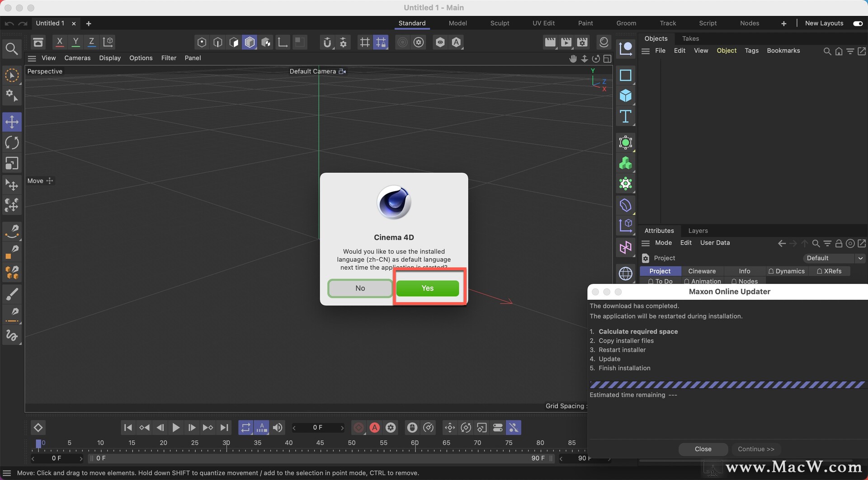Toggle the coordinate system icon
This screenshot has width=868, height=480.
108,42
